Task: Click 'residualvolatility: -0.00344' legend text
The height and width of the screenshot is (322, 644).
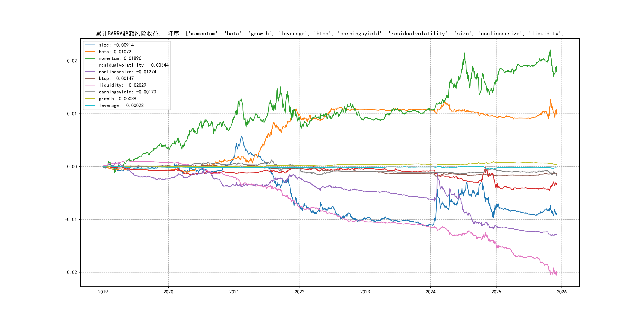Action: point(134,65)
